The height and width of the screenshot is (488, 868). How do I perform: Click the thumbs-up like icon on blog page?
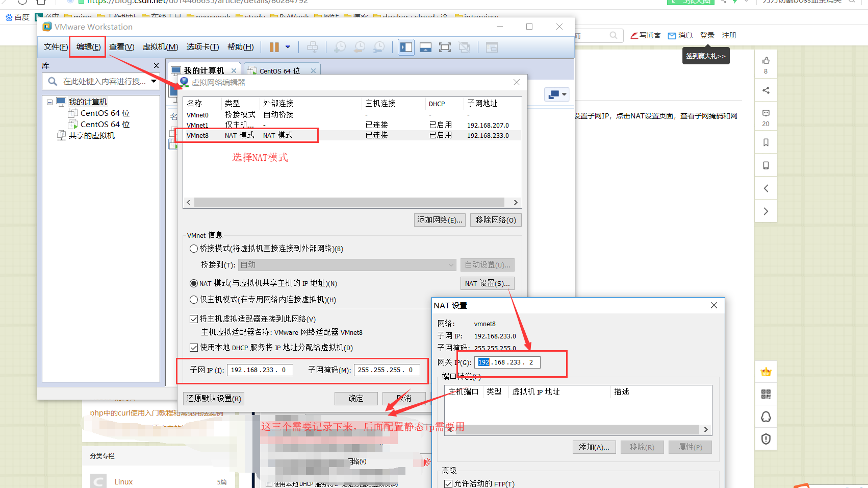point(766,60)
